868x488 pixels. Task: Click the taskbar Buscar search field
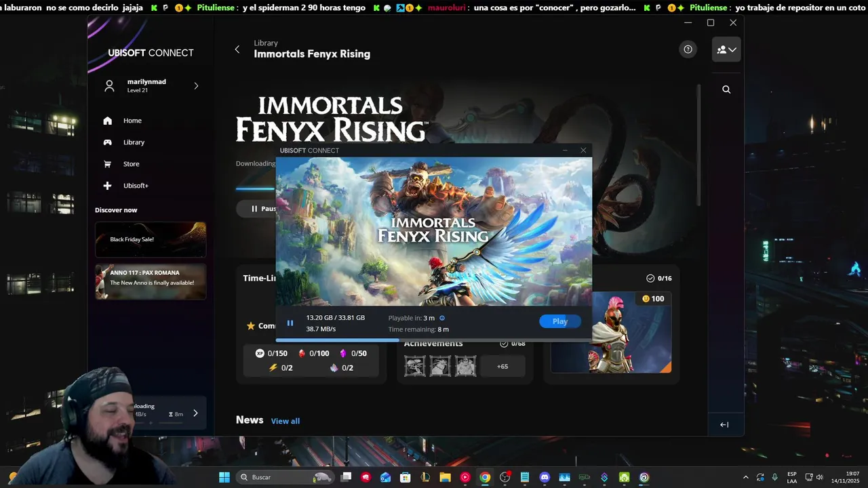click(285, 477)
